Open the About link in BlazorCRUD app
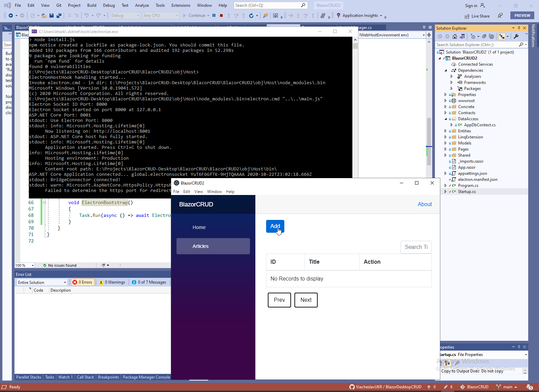 [425, 204]
